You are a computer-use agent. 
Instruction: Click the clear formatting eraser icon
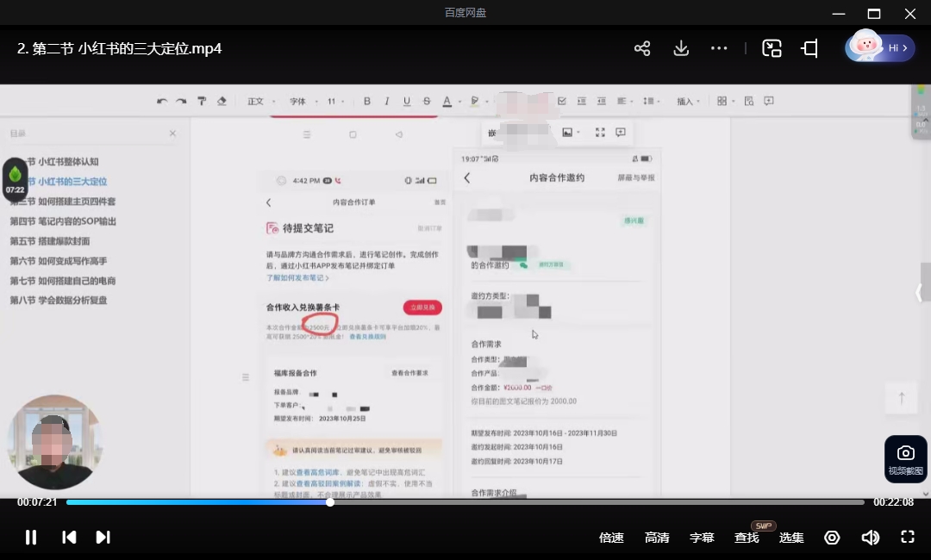pos(222,102)
